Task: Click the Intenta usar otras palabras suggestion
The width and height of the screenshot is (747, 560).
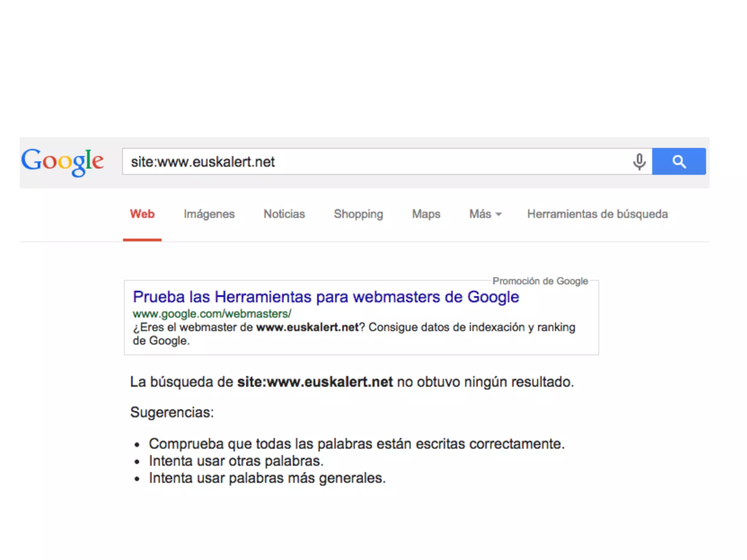Action: point(236,461)
